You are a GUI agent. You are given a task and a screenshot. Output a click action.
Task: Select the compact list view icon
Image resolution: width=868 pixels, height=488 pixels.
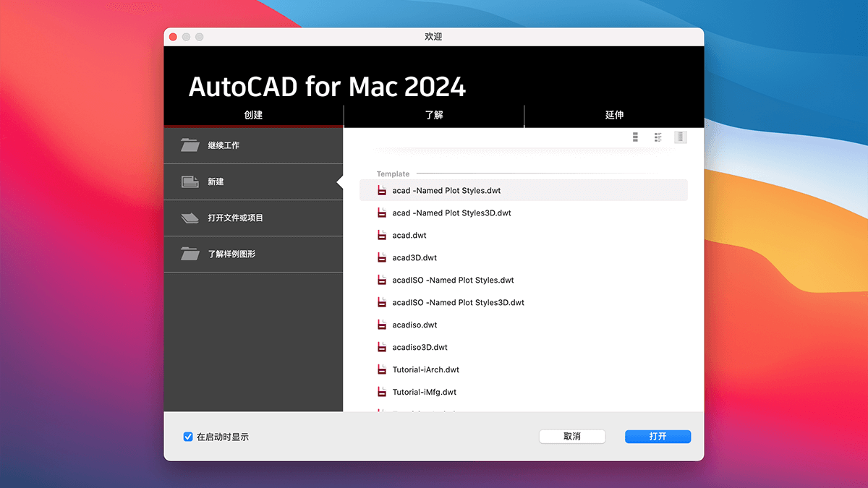680,137
